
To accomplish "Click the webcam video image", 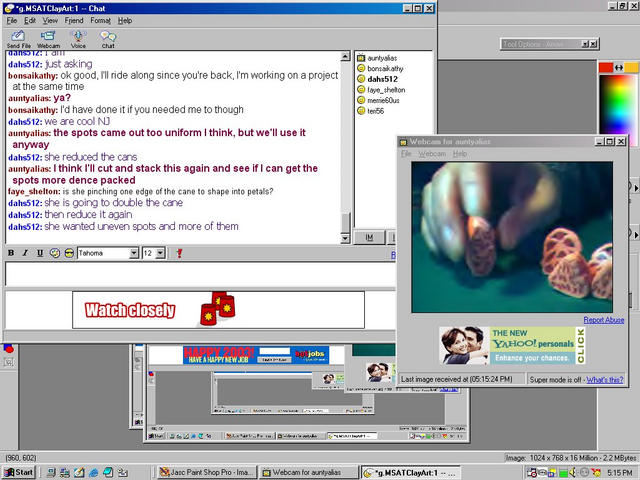I will [512, 237].
